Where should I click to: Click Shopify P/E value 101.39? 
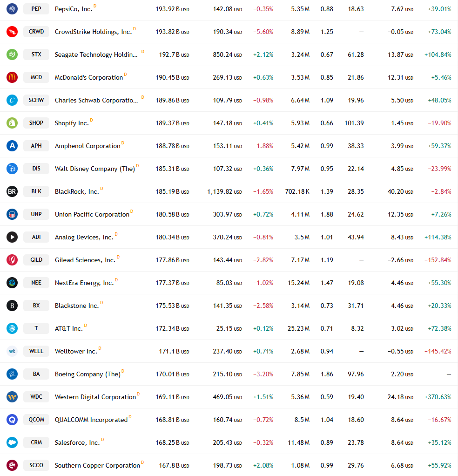coord(354,123)
